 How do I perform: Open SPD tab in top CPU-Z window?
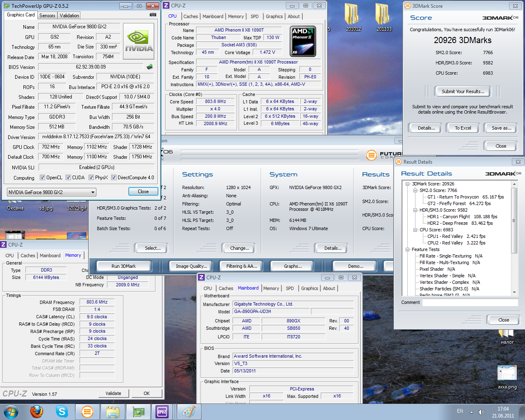[x=255, y=16]
